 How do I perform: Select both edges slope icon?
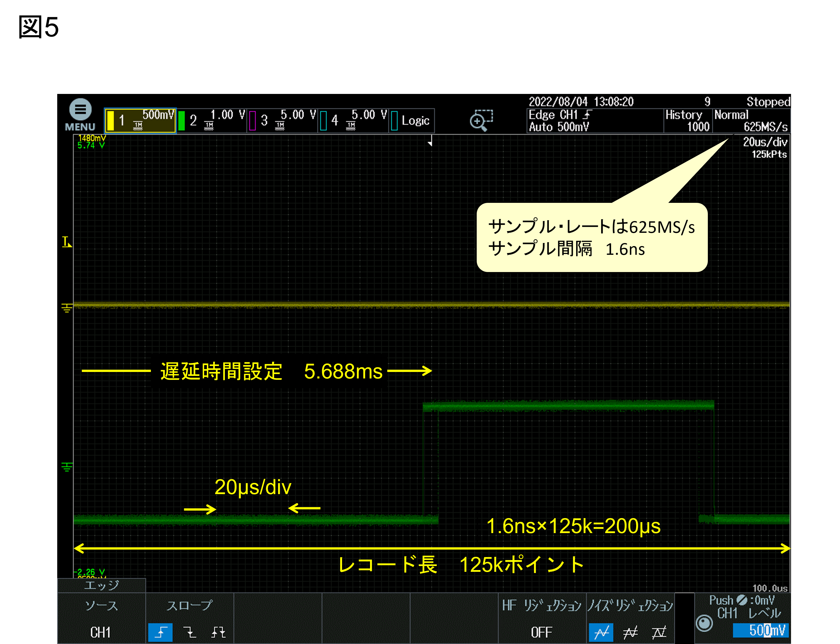coord(219,632)
